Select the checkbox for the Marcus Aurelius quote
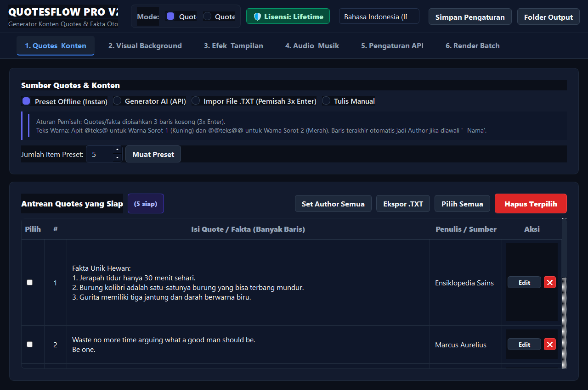 click(x=30, y=345)
